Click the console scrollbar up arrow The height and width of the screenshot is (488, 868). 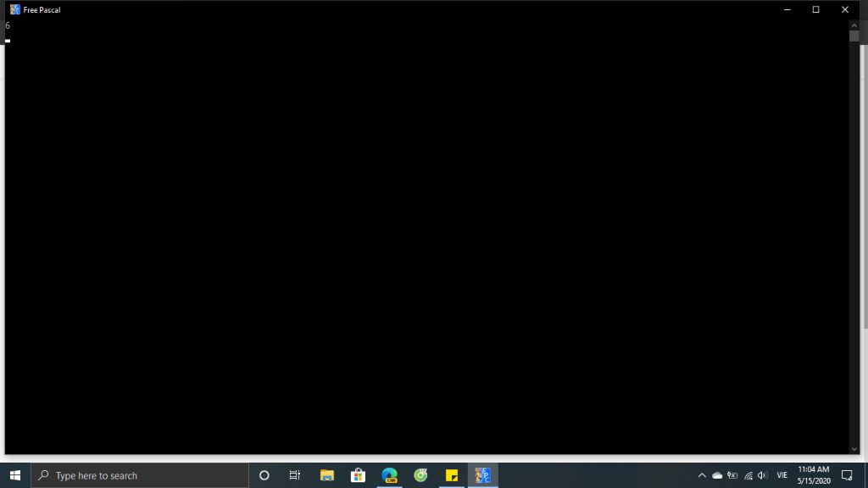click(x=854, y=25)
